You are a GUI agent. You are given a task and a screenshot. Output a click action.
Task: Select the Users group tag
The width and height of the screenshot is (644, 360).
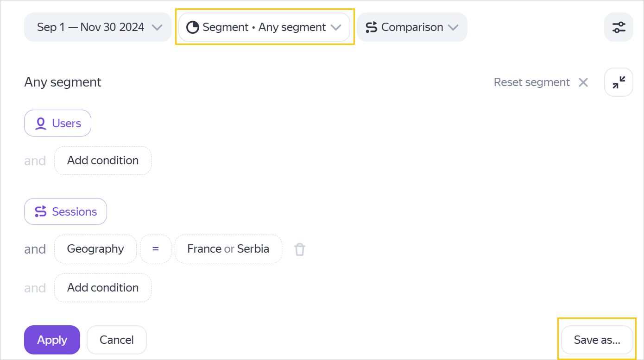[57, 124]
